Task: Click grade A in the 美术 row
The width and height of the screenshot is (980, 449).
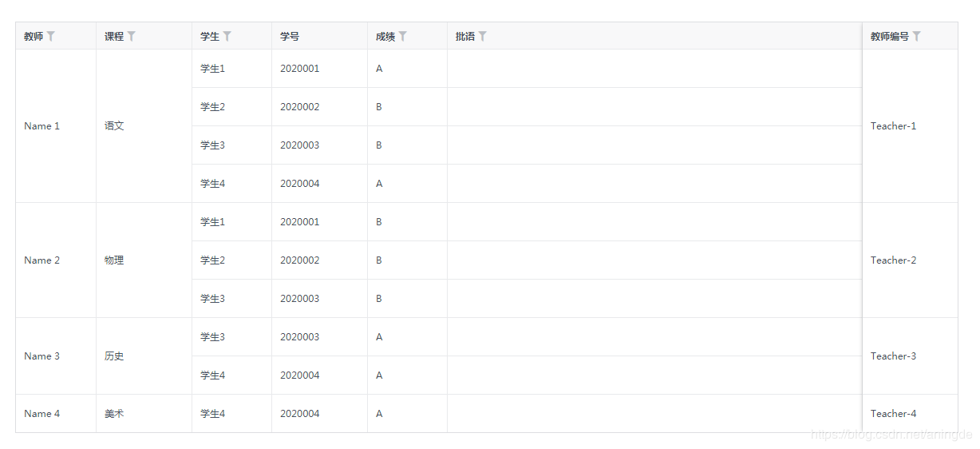Action: 379,414
